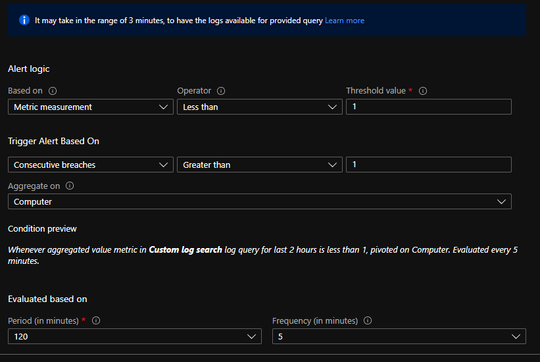Click info icon next to Period label
This screenshot has height=362, width=540.
click(x=96, y=321)
